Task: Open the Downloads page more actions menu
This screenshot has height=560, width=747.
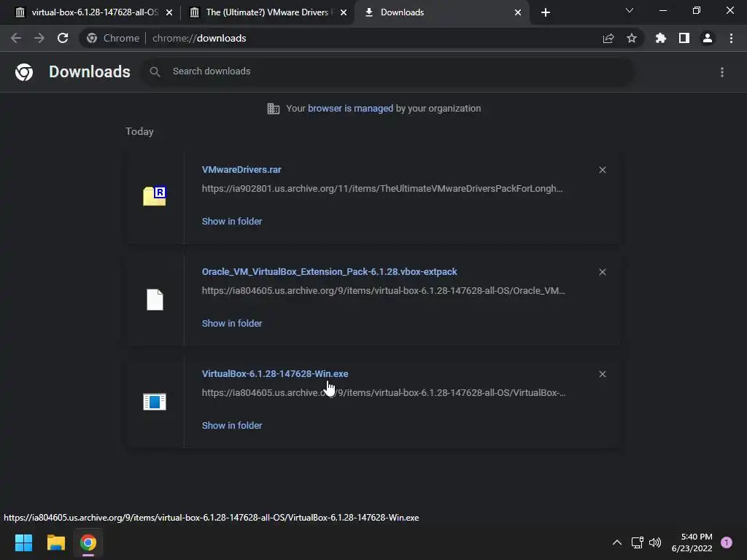Action: click(722, 72)
